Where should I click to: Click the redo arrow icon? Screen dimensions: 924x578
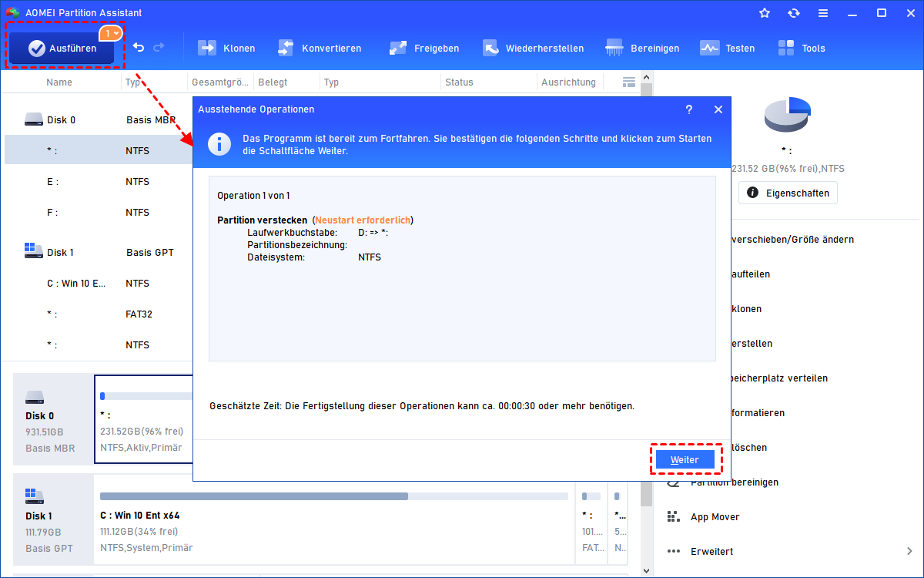tap(159, 48)
